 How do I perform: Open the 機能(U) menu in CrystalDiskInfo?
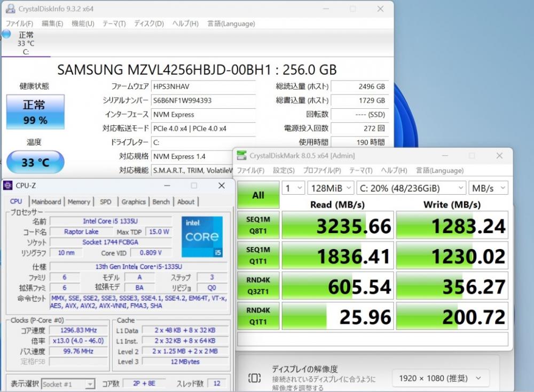pyautogui.click(x=83, y=23)
